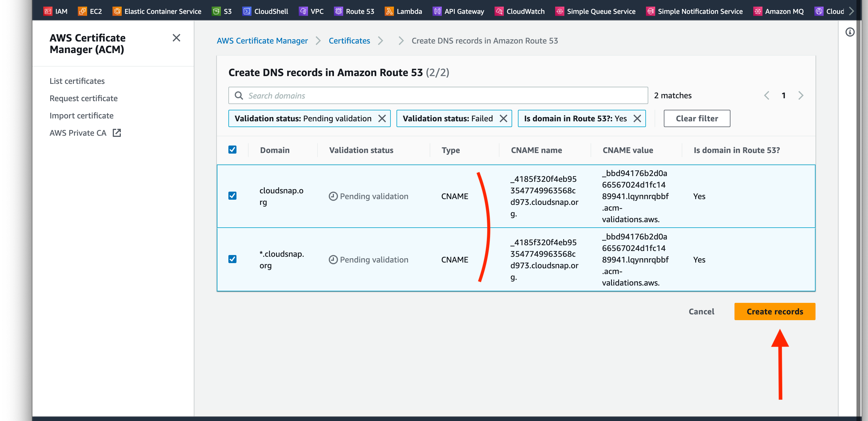868x421 pixels.
Task: Open the IAM service shortcut icon
Action: pyautogui.click(x=48, y=11)
